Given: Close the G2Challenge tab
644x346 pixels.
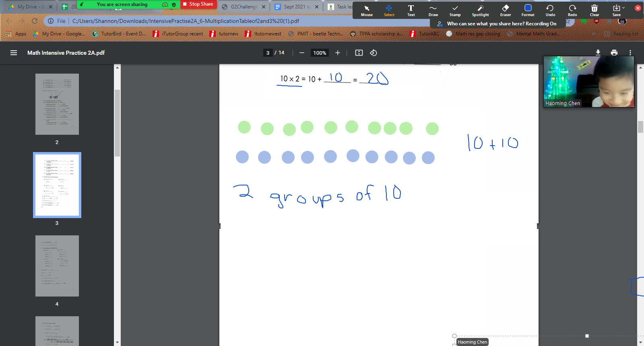Looking at the screenshot, I should click(x=264, y=7).
